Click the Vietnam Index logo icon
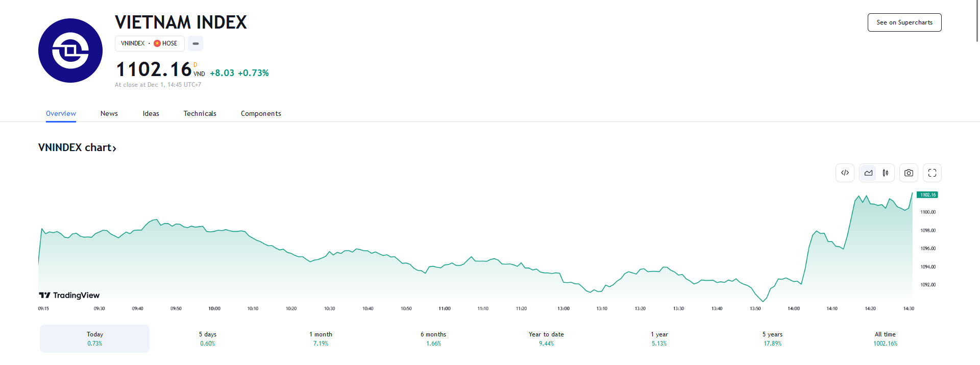Image resolution: width=980 pixels, height=365 pixels. coord(70,51)
